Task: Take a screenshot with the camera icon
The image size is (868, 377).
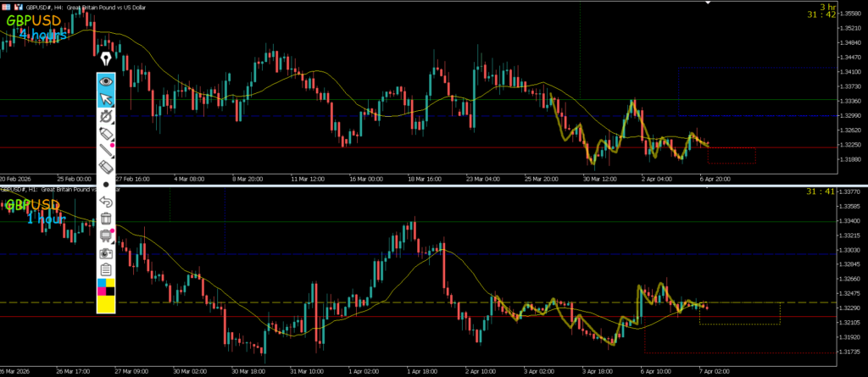Action: pyautogui.click(x=106, y=252)
